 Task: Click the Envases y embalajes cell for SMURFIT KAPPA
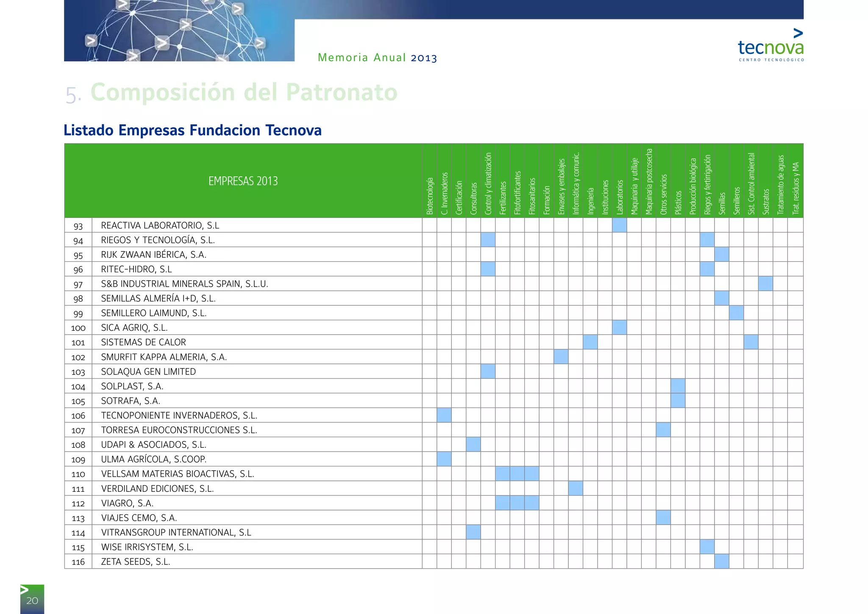click(561, 357)
